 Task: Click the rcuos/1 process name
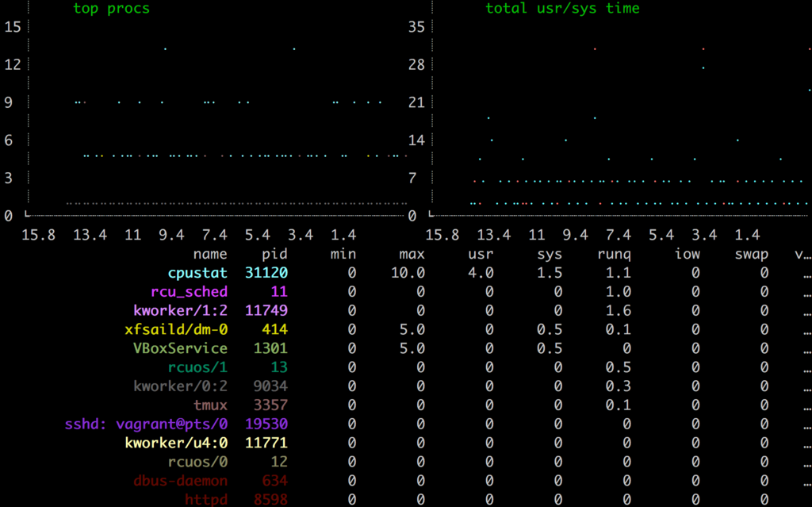(197, 367)
